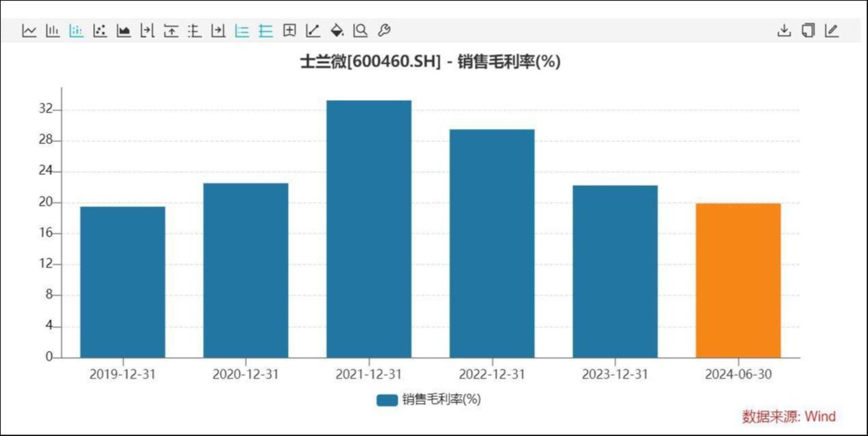Image resolution: width=868 pixels, height=436 pixels.
Task: Open the wrench settings tool
Action: pyautogui.click(x=383, y=30)
